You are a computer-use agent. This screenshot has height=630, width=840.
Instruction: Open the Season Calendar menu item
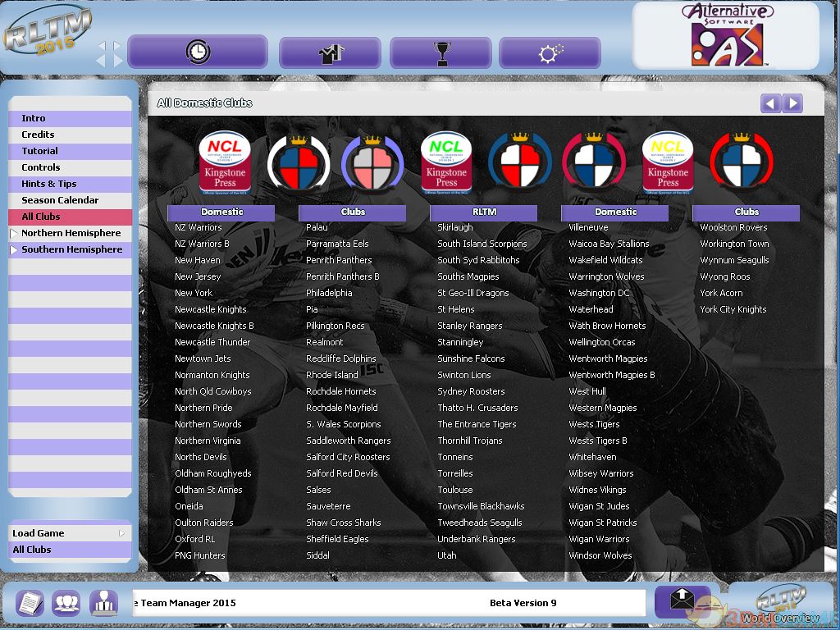pyautogui.click(x=70, y=200)
